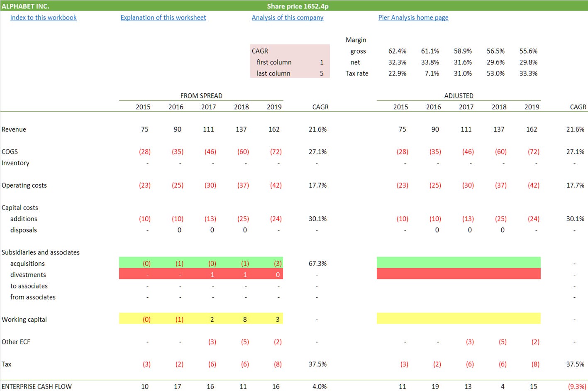The image size is (588, 391).
Task: Open Analysis of this company link
Action: (288, 17)
